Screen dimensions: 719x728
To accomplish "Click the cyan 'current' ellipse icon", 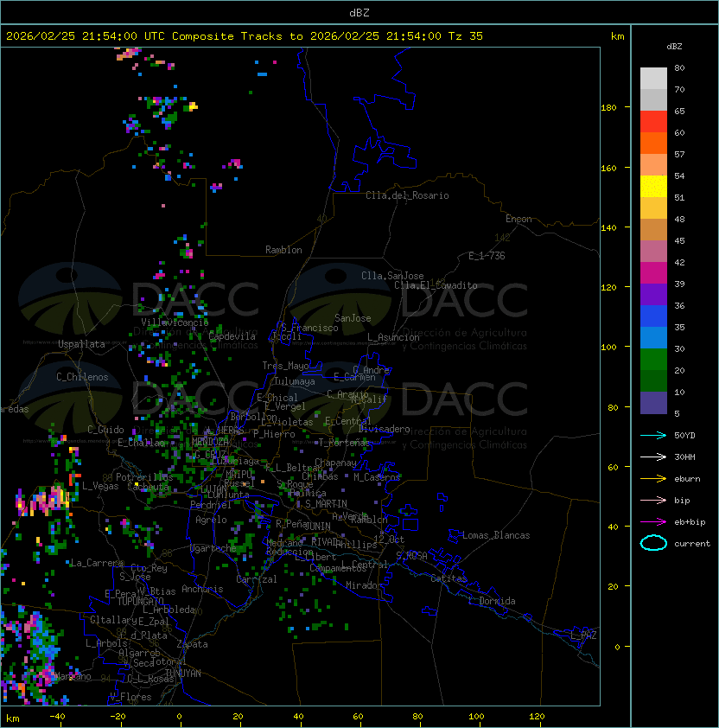I will pos(653,543).
